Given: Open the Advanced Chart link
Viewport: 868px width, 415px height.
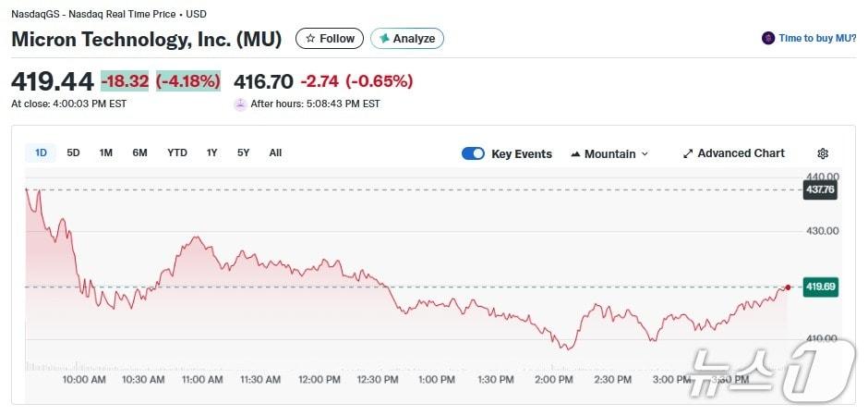Looking at the screenshot, I should [x=741, y=153].
